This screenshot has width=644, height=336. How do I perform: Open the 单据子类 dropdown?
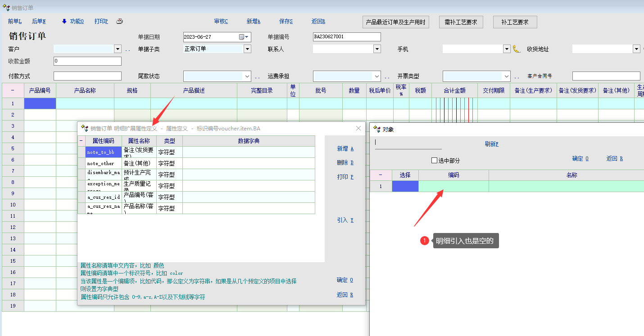coord(247,49)
